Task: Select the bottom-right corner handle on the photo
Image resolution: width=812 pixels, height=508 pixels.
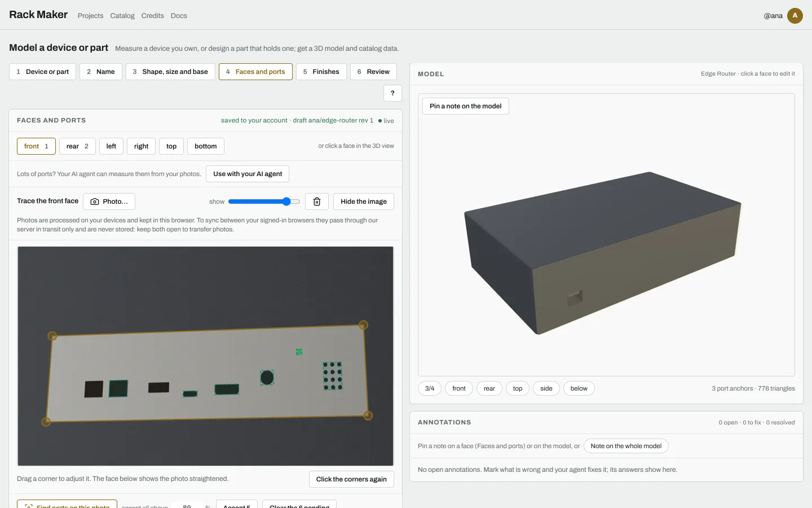Action: tap(368, 416)
